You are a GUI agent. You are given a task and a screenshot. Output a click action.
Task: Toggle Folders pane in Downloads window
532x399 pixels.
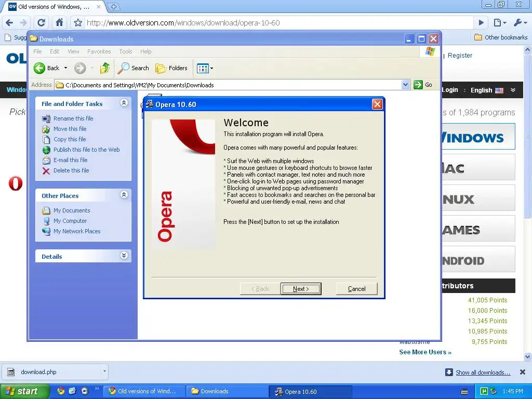click(x=171, y=68)
